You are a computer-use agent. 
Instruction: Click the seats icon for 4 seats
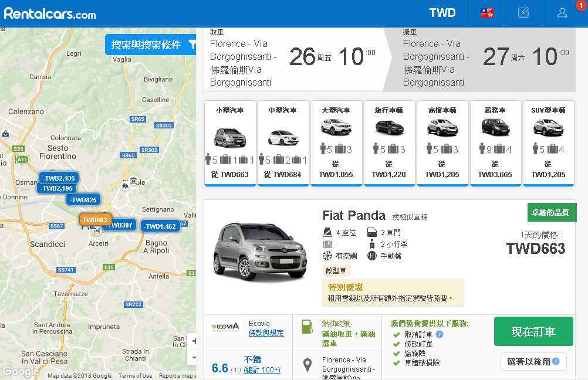click(327, 233)
